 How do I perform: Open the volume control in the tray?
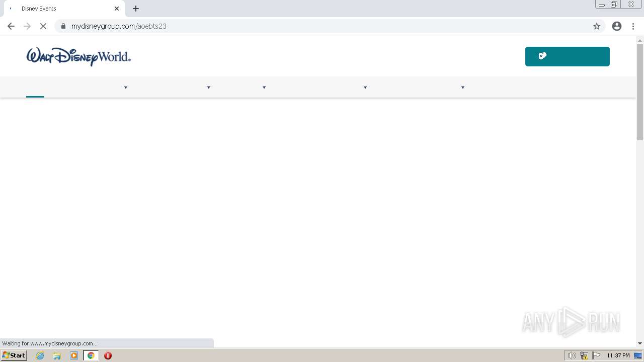[x=572, y=355]
